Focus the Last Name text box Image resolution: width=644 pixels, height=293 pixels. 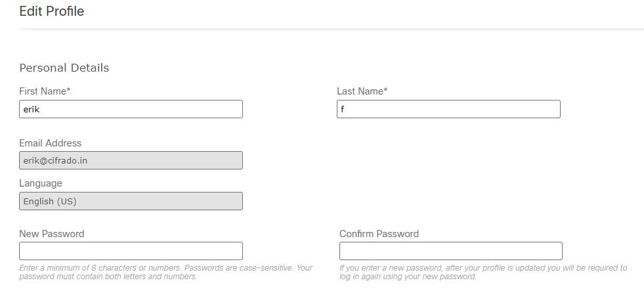(x=448, y=109)
